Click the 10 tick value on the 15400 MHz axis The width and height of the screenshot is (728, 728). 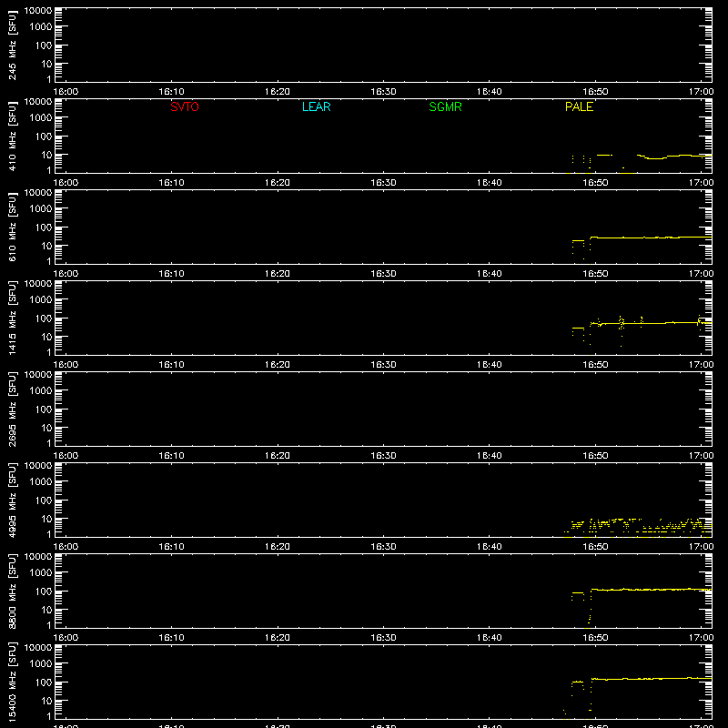(x=46, y=701)
